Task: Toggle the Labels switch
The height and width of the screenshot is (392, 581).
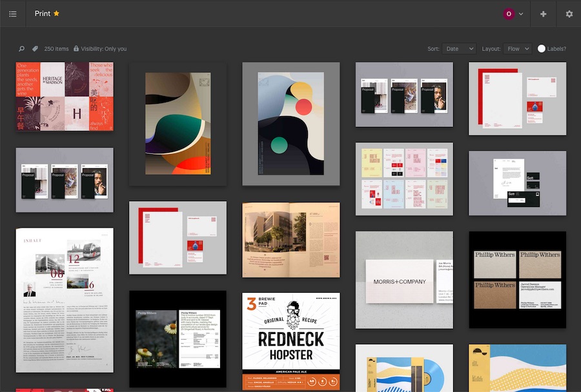Action: pos(542,48)
